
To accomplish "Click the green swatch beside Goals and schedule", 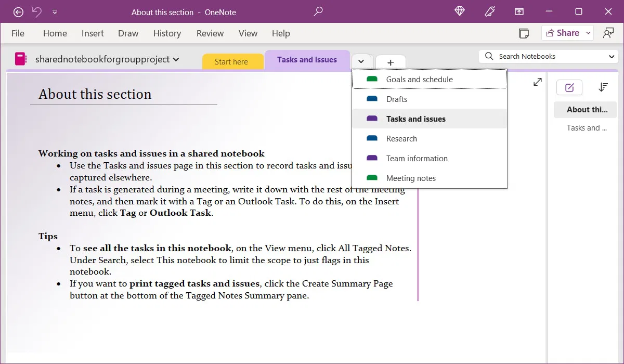I will 371,79.
